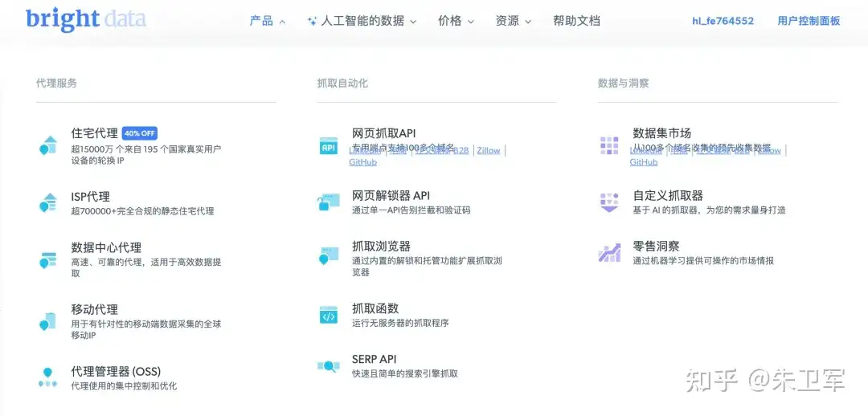This screenshot has width=868, height=416.
Task: Click the residential proxy (住宅代理) icon
Action: (x=48, y=145)
